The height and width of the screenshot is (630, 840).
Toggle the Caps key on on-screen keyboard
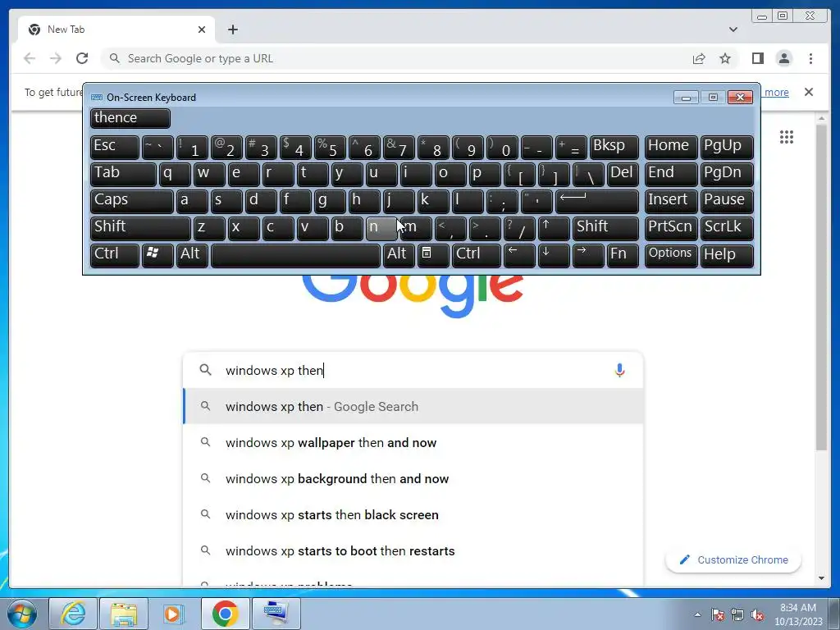[131, 201]
